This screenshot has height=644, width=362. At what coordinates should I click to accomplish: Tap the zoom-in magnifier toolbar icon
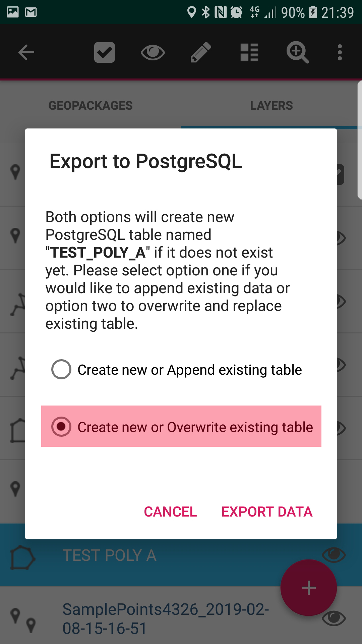(x=297, y=53)
